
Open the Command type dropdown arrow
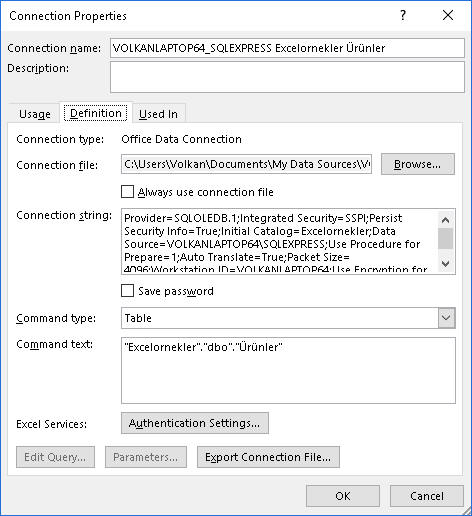(446, 318)
